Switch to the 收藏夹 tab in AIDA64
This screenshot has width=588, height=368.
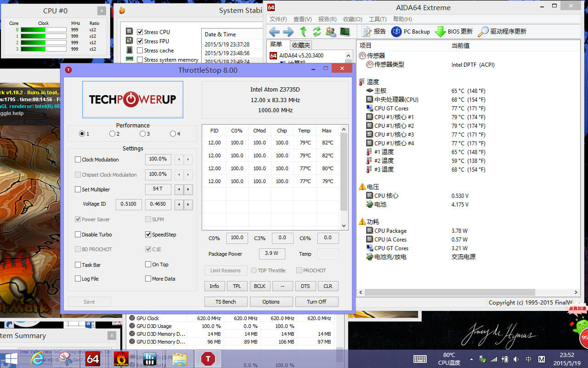301,45
